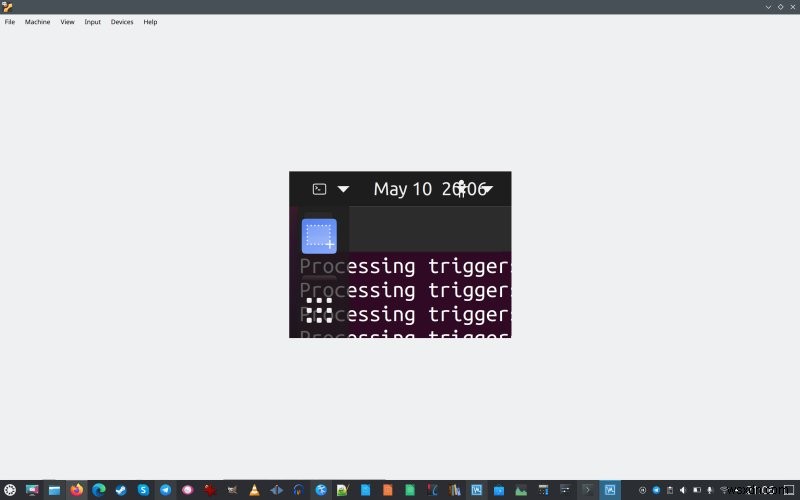The width and height of the screenshot is (800, 500).
Task: Open the Devices menu
Action: [x=122, y=22]
